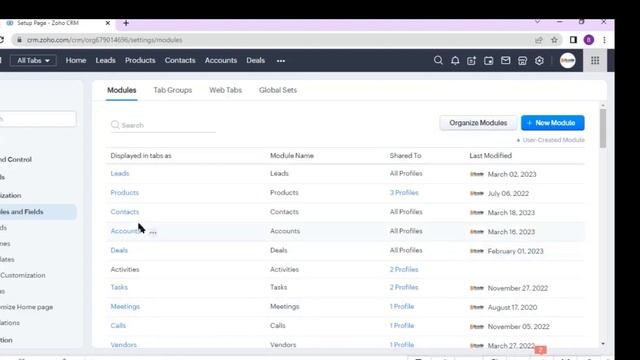Click 3 Profiles link for Products

[x=404, y=193]
